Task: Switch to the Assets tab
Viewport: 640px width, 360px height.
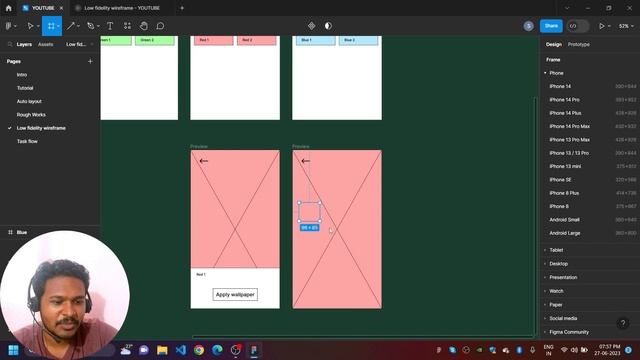Action: (x=45, y=44)
